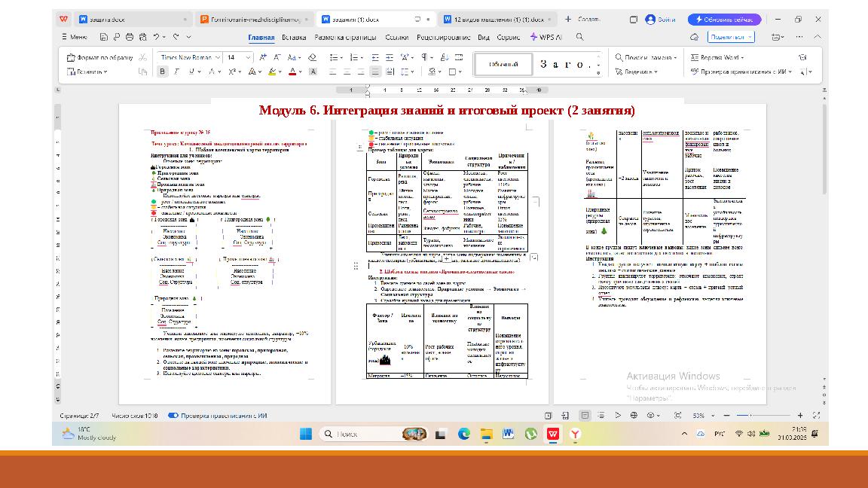Click the Increase Indent icon

(390, 57)
